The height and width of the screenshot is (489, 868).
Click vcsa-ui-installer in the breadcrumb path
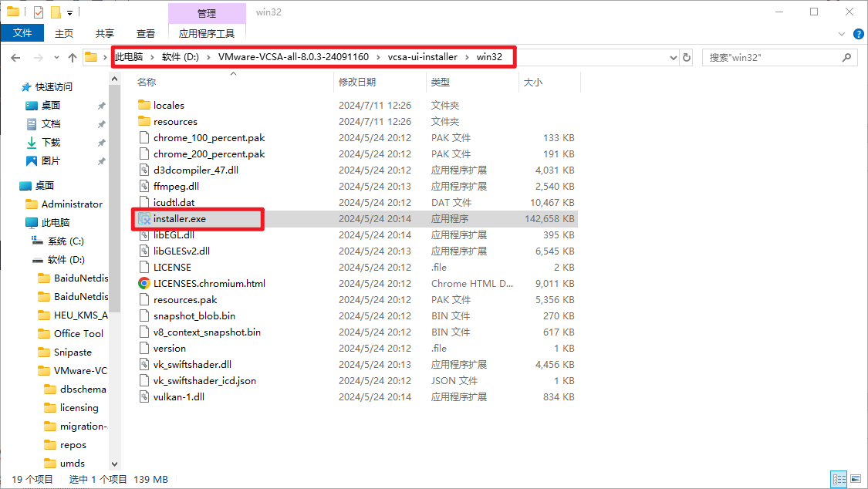pyautogui.click(x=422, y=57)
